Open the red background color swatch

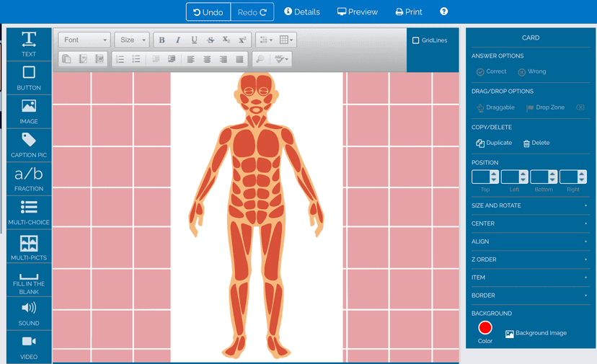click(x=485, y=328)
